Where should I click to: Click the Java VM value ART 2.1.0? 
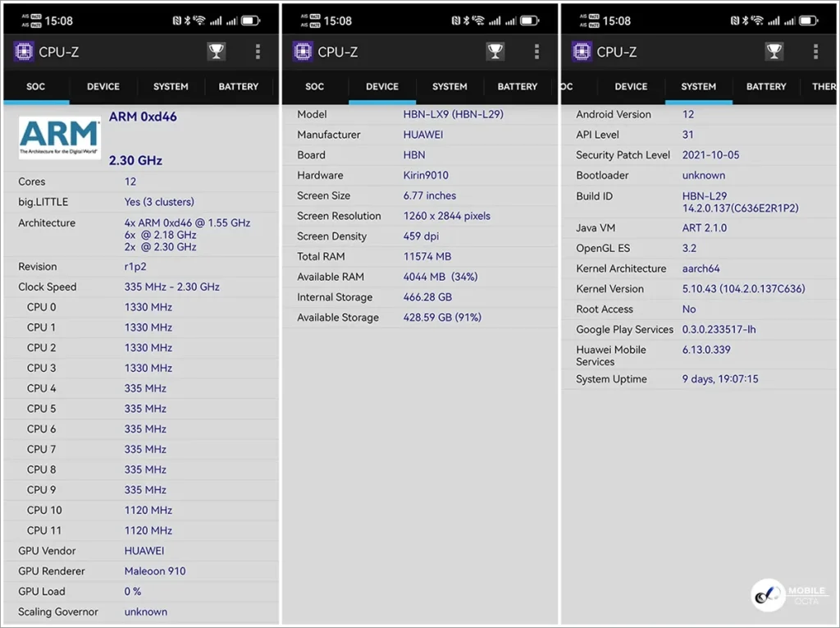(x=705, y=228)
